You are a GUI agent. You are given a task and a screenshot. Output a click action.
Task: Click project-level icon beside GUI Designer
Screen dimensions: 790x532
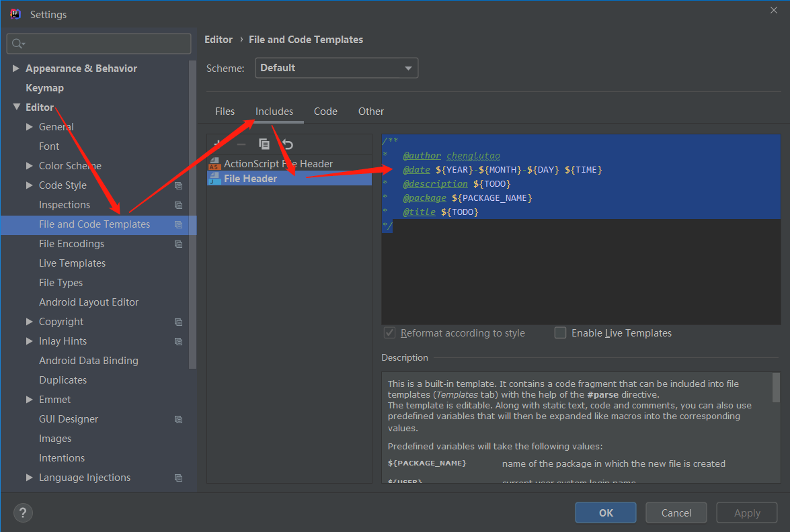tap(178, 419)
